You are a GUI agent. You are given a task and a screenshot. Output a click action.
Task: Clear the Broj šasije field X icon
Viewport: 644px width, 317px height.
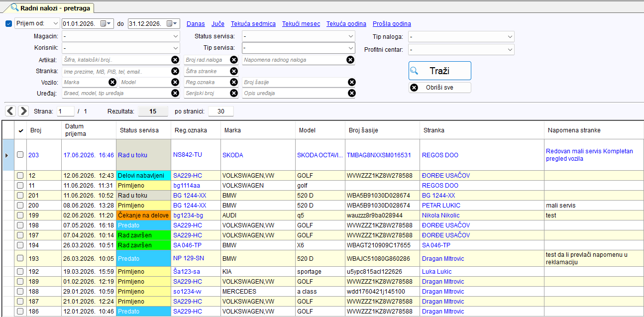pyautogui.click(x=352, y=82)
